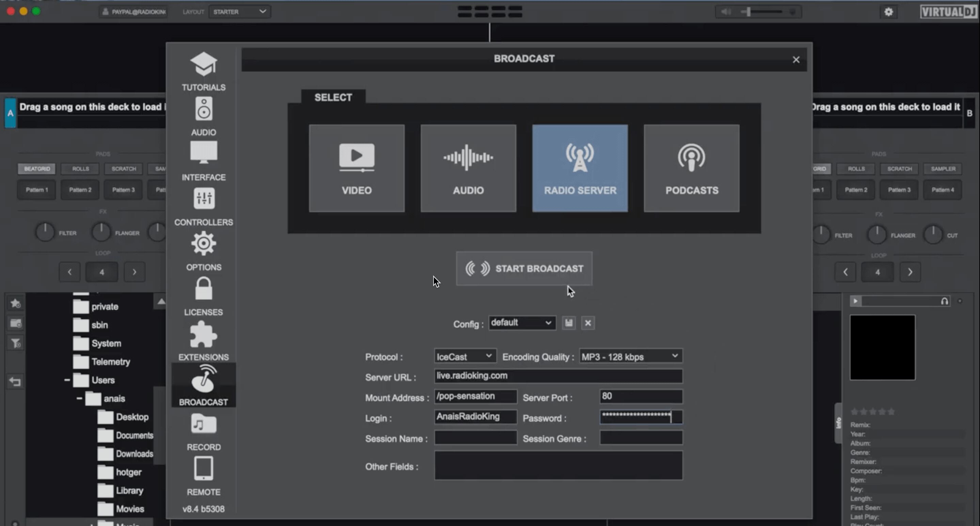
Task: Select the Downloads folder
Action: (126, 453)
